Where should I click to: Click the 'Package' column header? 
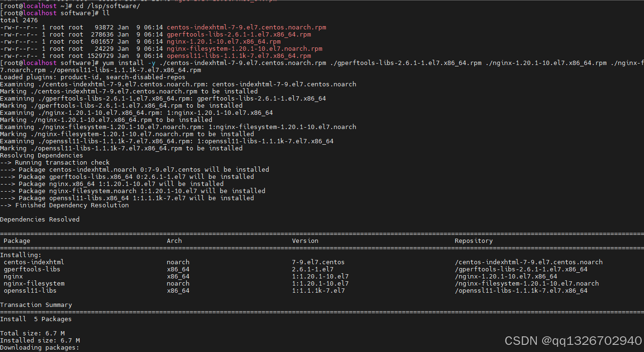[17, 241]
